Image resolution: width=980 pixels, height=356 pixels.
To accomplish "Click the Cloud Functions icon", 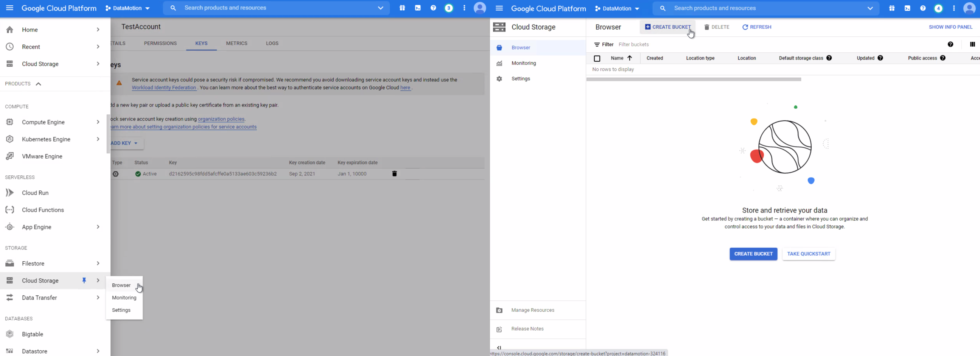I will [x=9, y=210].
